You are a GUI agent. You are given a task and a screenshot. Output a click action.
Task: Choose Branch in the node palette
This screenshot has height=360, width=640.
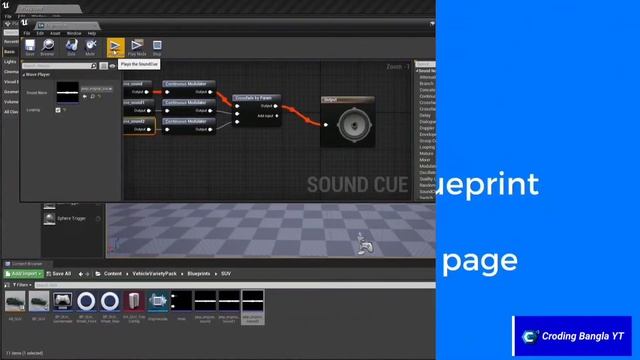coord(427,83)
